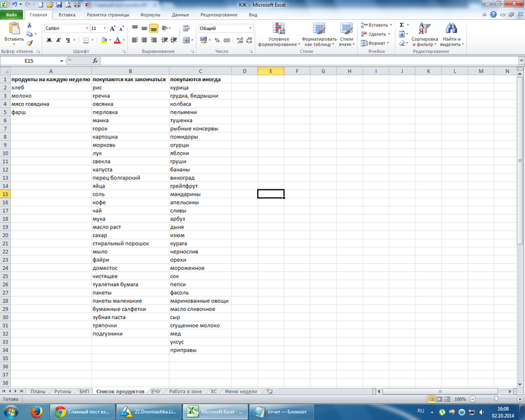Viewport: 525px width, 420px height.
Task: Open the font size dropdown
Action: pos(104,28)
